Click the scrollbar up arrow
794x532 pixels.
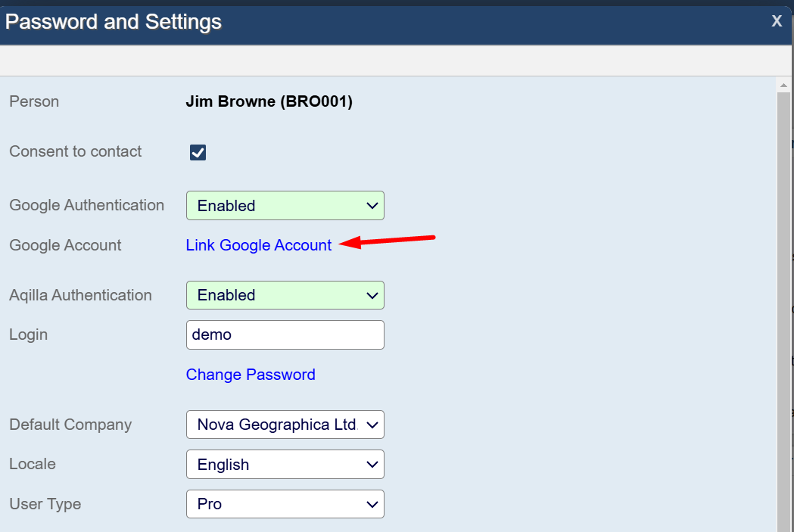click(x=783, y=86)
